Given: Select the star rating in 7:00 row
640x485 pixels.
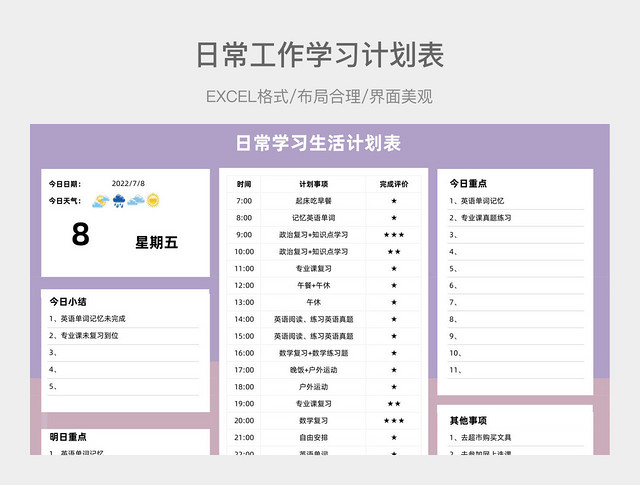Looking at the screenshot, I should (394, 201).
